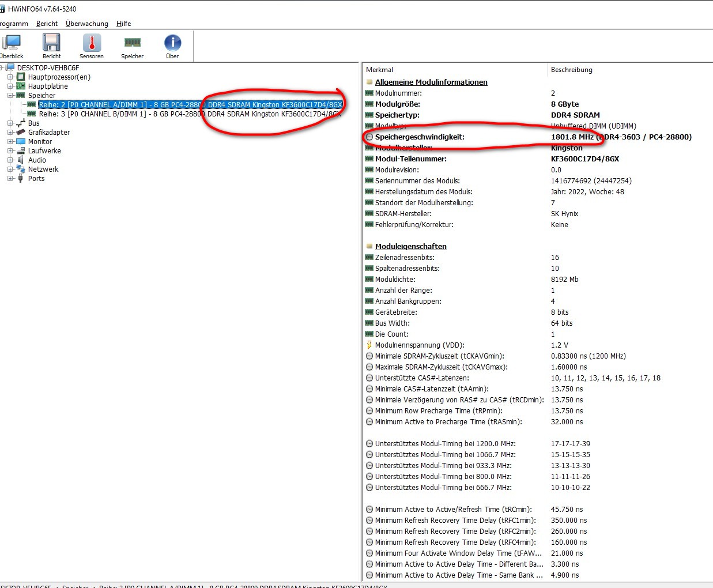Click the section icon beside Allgemeine Modulinformationen
Image resolution: width=713 pixels, height=588 pixels.
coord(369,82)
